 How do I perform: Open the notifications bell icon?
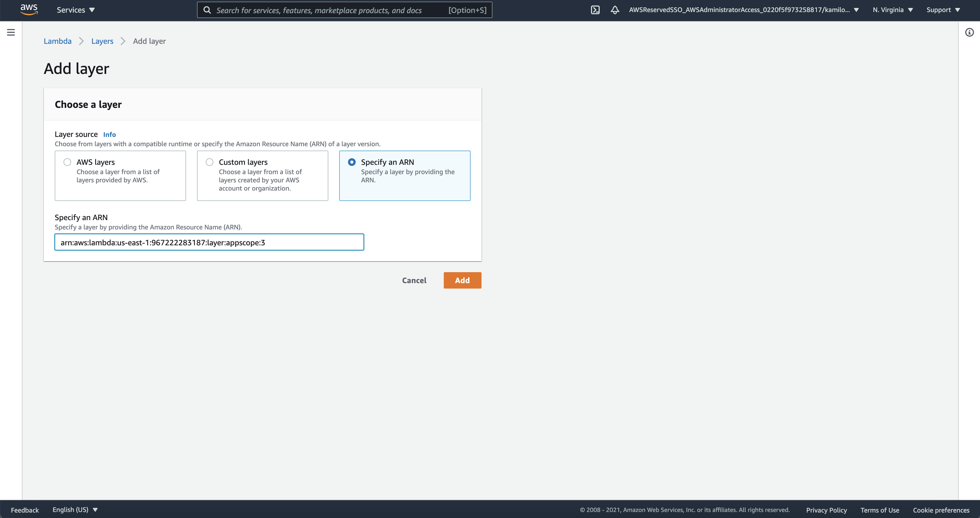615,10
